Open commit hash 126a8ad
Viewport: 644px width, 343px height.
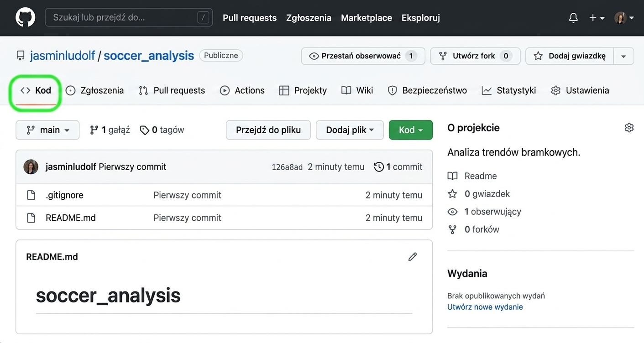coord(287,167)
